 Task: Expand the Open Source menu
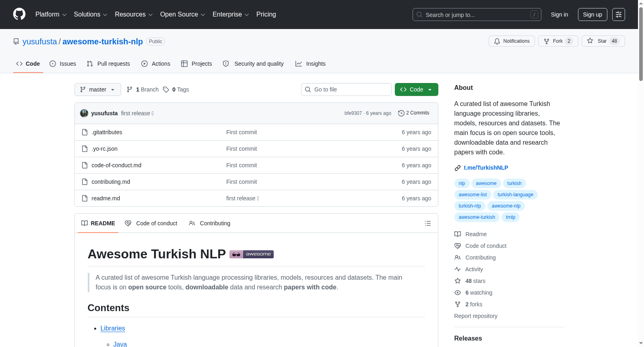pos(183,15)
